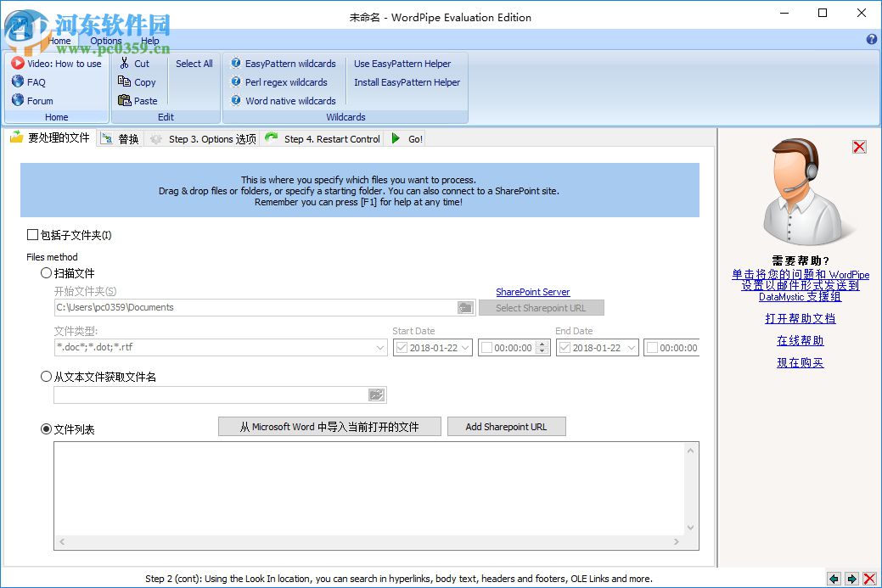
Task: Open the file type dropdown showing *.doc*
Action: pyautogui.click(x=380, y=347)
